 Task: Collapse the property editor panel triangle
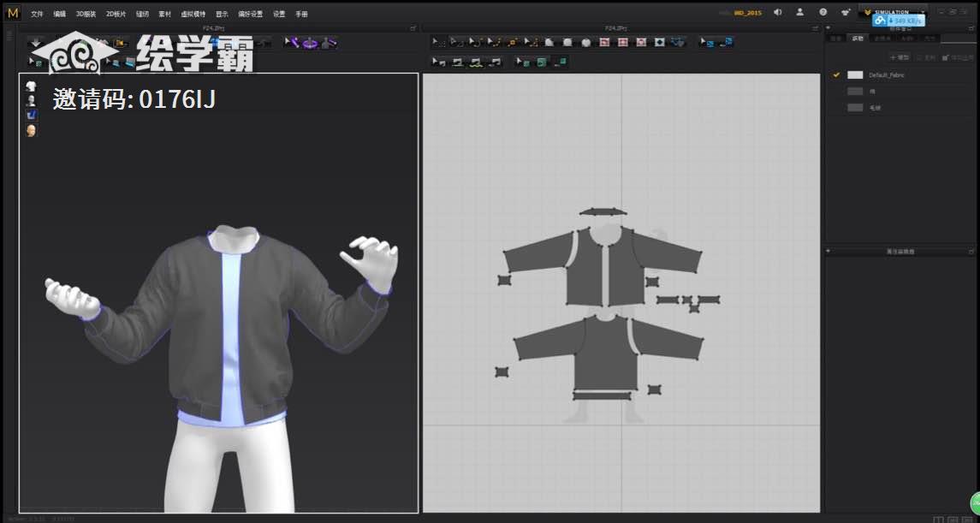point(829,251)
